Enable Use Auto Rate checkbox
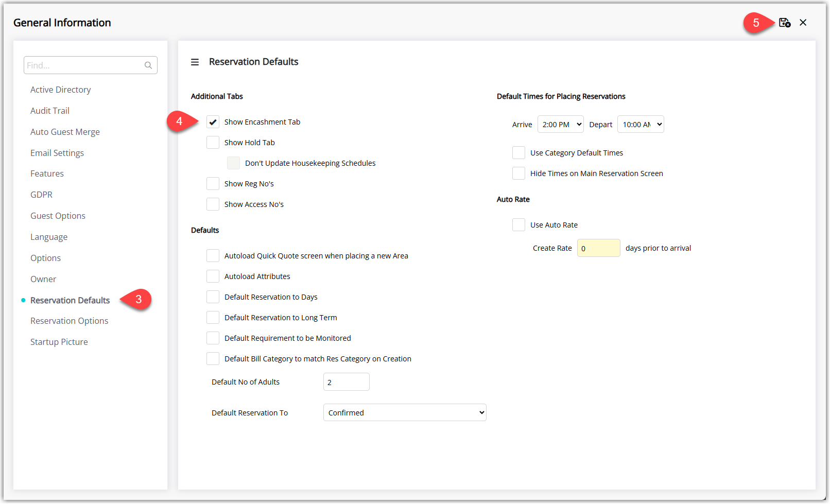 tap(519, 225)
